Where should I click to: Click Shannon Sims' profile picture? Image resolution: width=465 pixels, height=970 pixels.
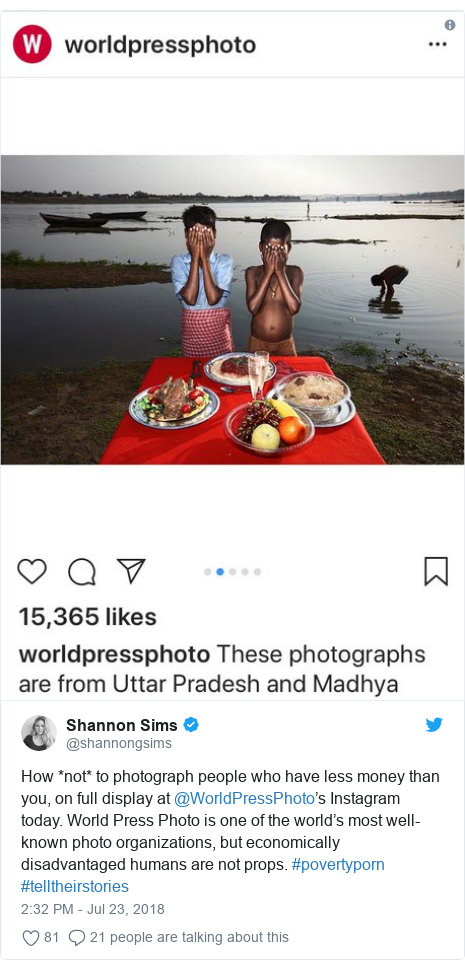click(39, 733)
